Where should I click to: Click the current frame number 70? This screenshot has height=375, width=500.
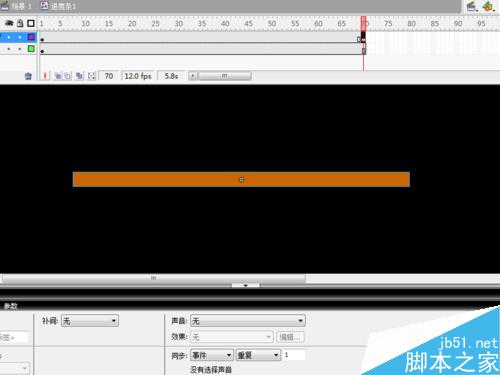click(109, 76)
